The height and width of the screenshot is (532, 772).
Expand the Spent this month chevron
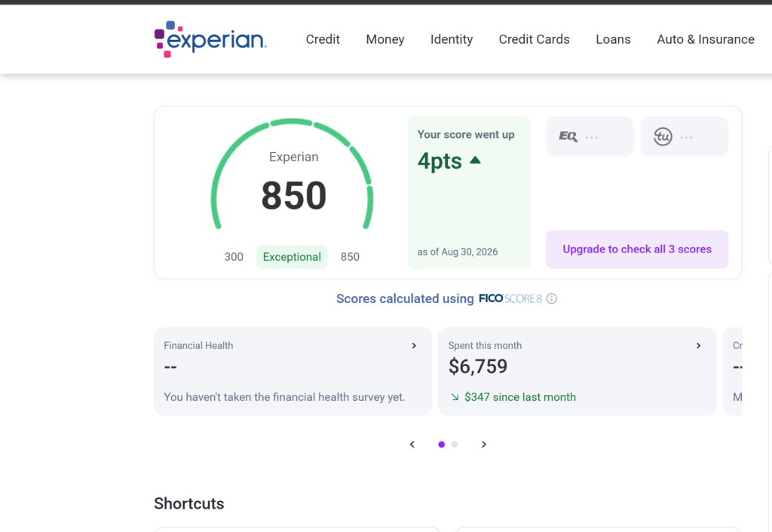coord(698,346)
